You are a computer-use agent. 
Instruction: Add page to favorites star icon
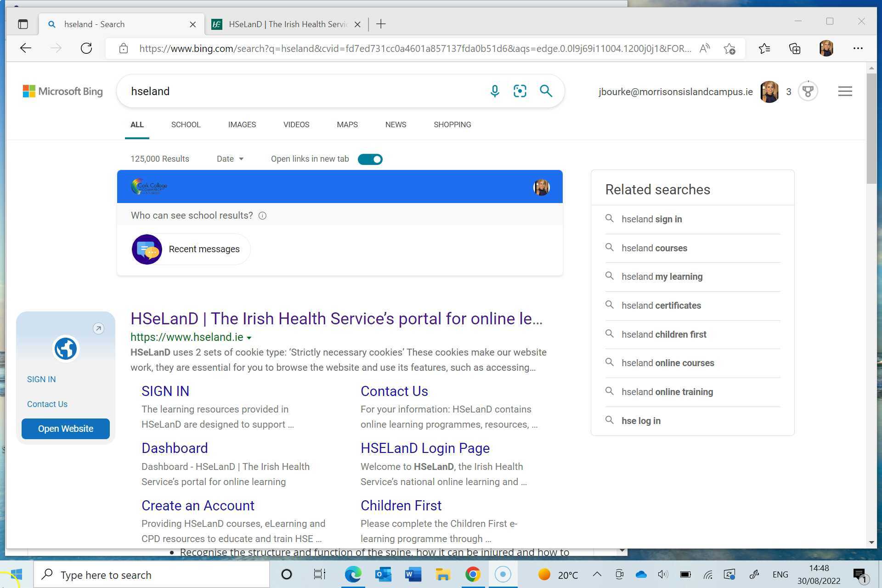pyautogui.click(x=729, y=48)
